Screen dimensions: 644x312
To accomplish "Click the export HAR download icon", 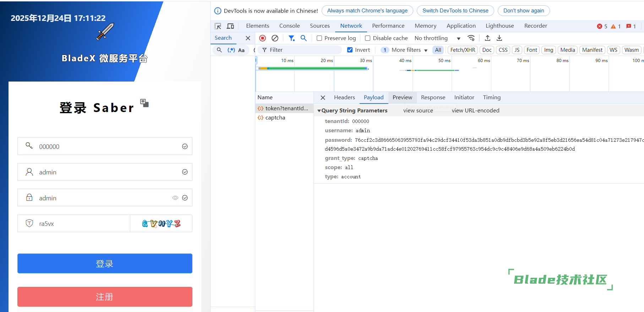I will coord(499,38).
